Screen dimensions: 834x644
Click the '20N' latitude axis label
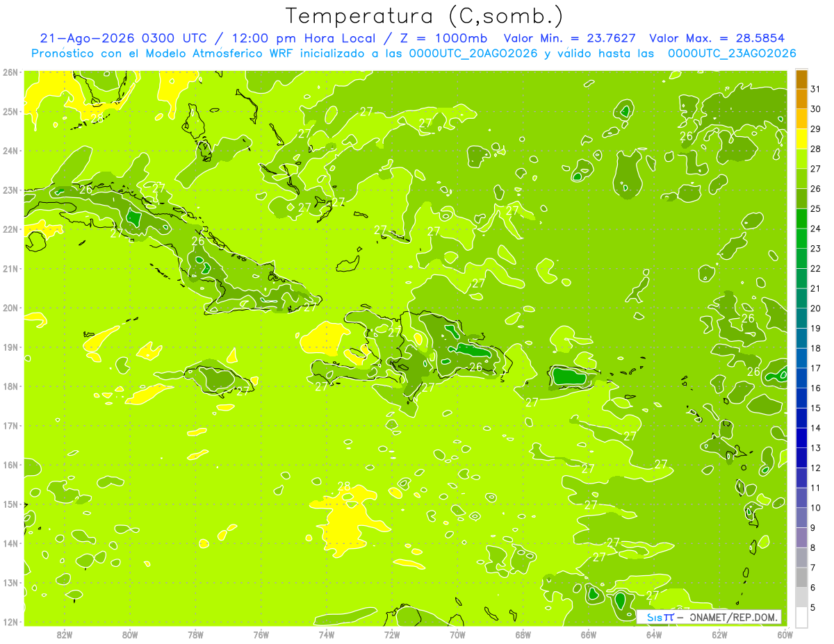click(10, 308)
